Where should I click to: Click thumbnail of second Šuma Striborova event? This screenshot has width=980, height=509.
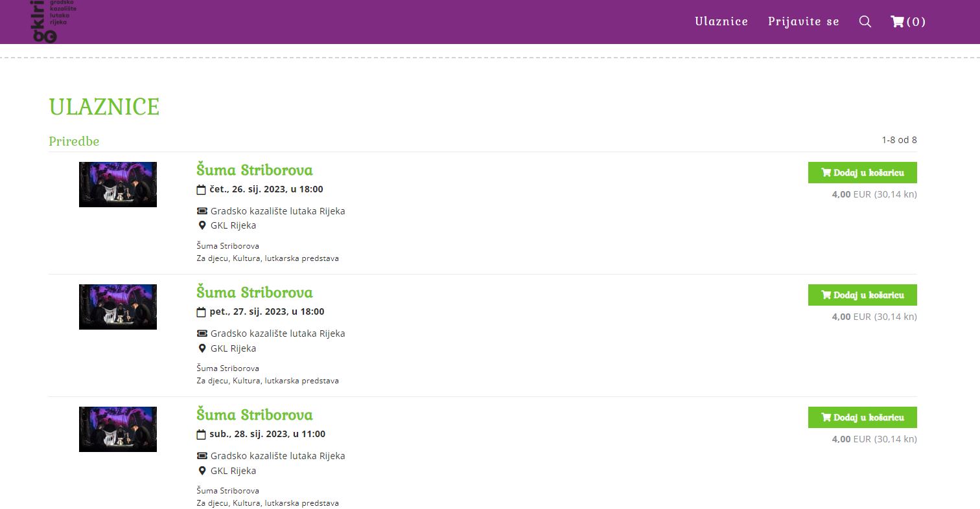[x=118, y=307]
